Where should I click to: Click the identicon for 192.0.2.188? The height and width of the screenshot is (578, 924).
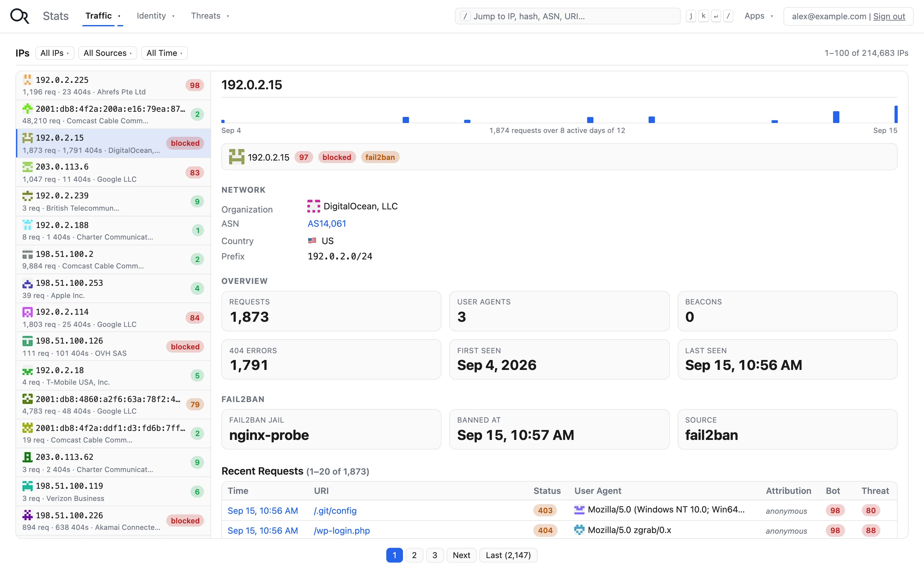click(28, 225)
